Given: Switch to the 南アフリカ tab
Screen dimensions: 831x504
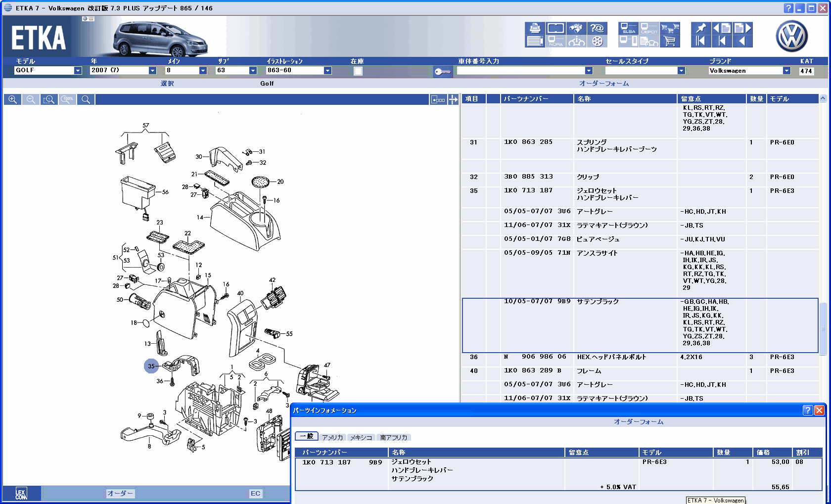Looking at the screenshot, I should coord(394,437).
